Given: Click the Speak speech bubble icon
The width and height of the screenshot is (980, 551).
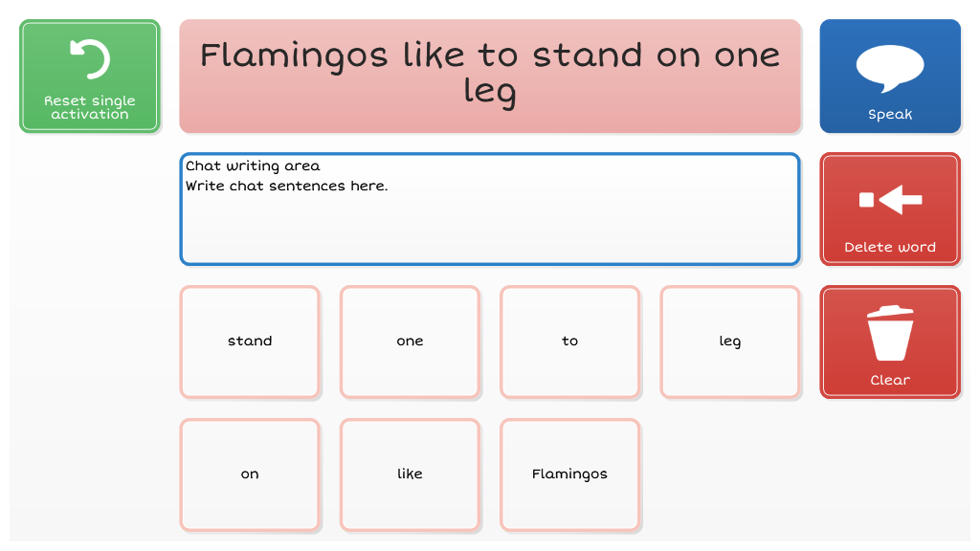Looking at the screenshot, I should (890, 68).
